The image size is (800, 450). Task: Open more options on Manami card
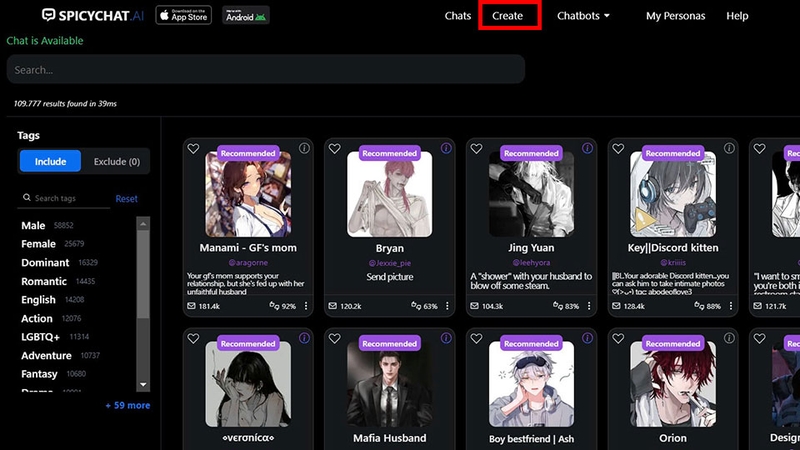(x=306, y=306)
